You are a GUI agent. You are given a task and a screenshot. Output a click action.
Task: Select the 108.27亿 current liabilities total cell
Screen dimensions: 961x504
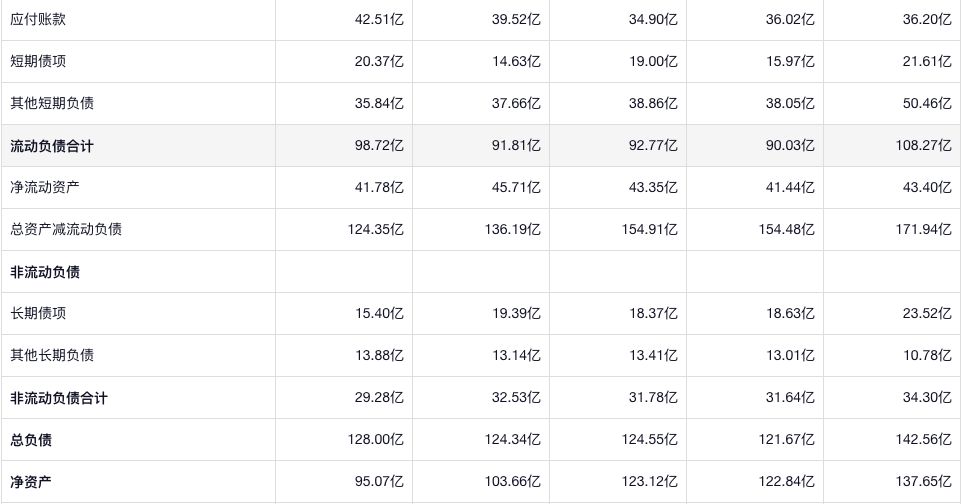tap(923, 146)
